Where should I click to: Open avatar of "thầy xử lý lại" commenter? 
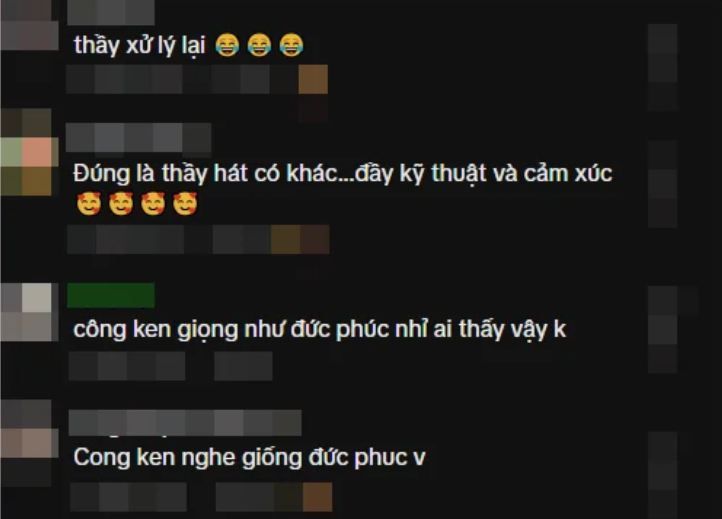tap(29, 25)
